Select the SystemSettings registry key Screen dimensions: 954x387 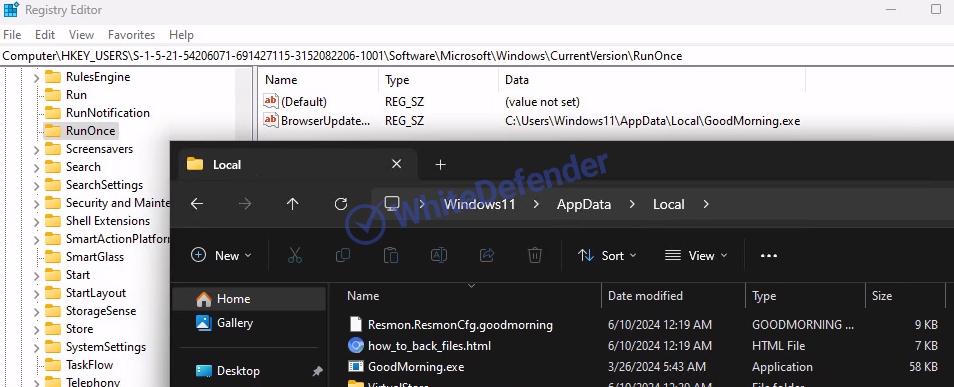coord(106,347)
